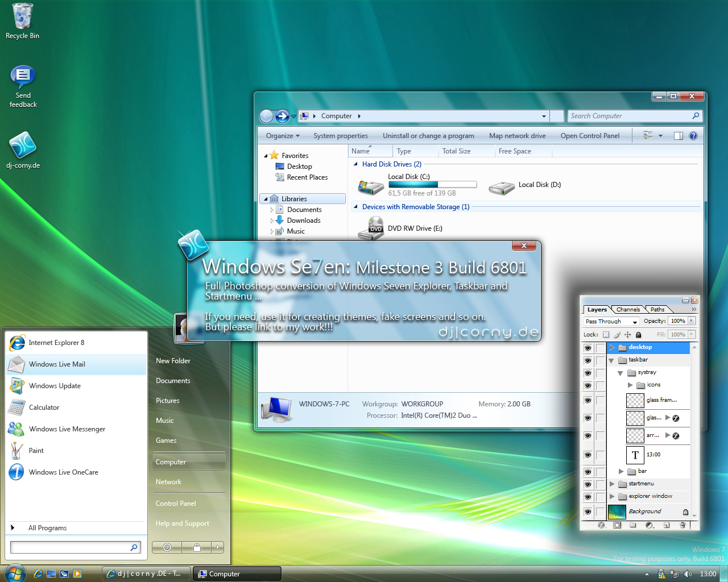Viewport: 728px width, 582px height.
Task: Toggle lock transparent pixels in Layers panel
Action: tap(606, 335)
